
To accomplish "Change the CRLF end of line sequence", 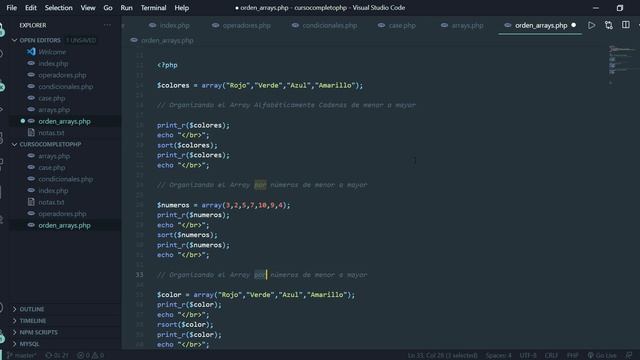I will [551, 356].
